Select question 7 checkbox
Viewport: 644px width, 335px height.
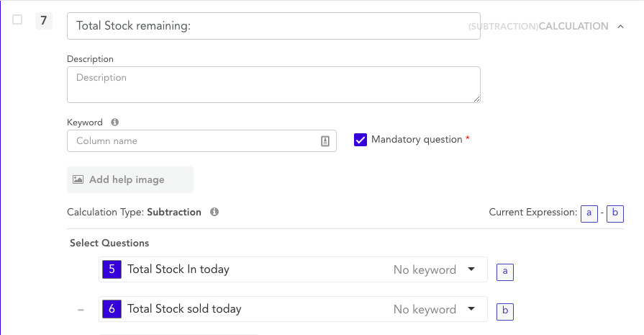[x=18, y=20]
